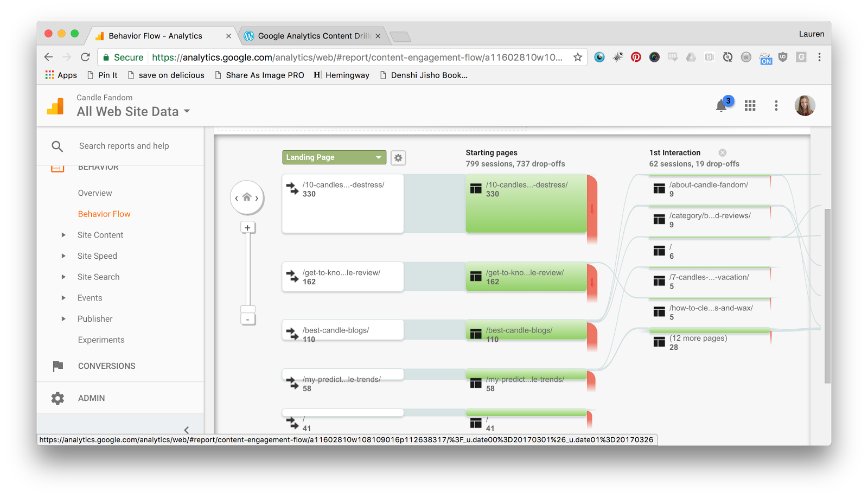Open the Google apps grid icon
This screenshot has width=868, height=498.
tap(750, 106)
